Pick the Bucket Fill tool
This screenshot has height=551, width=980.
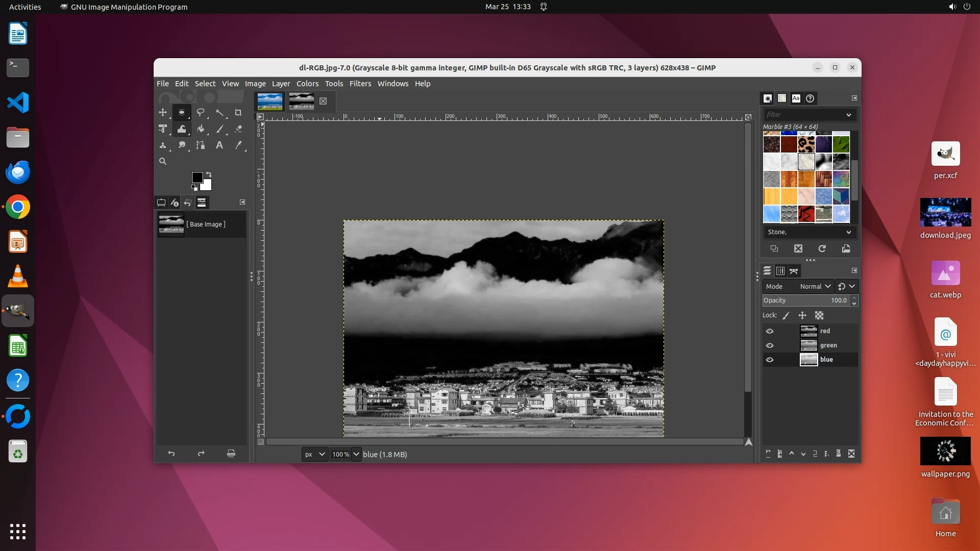point(201,129)
